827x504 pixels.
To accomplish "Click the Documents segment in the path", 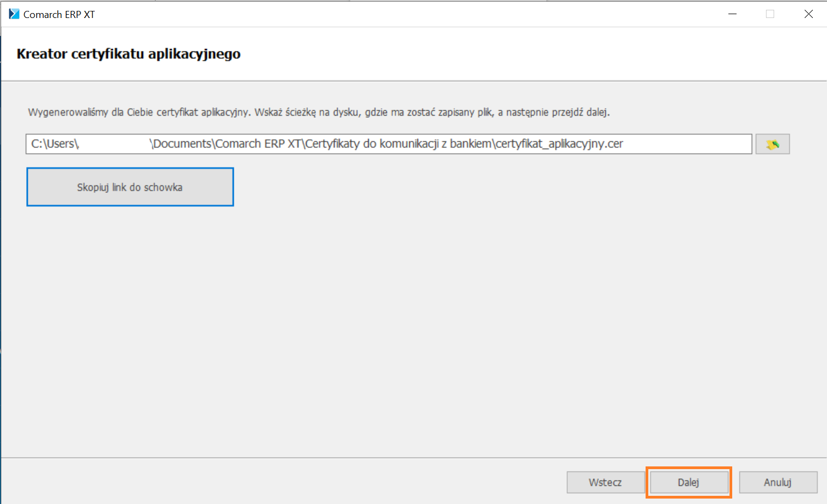I will [182, 144].
